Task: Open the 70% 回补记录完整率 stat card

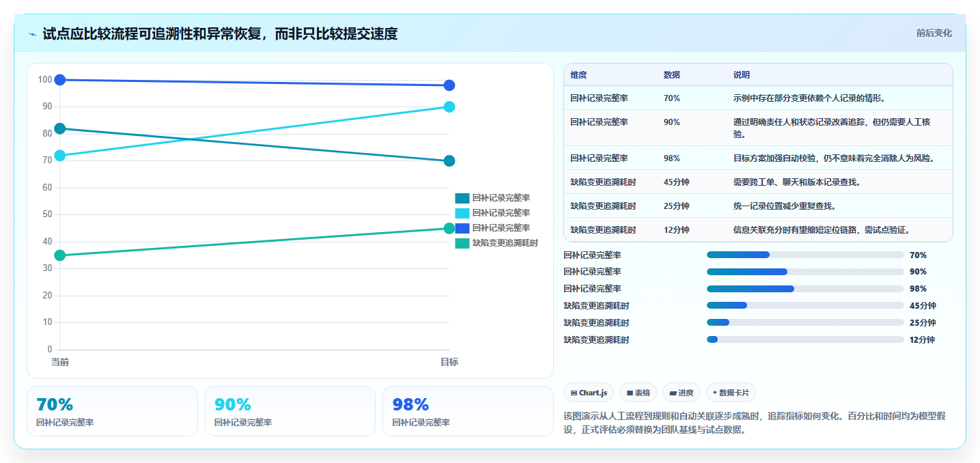Action: click(112, 411)
